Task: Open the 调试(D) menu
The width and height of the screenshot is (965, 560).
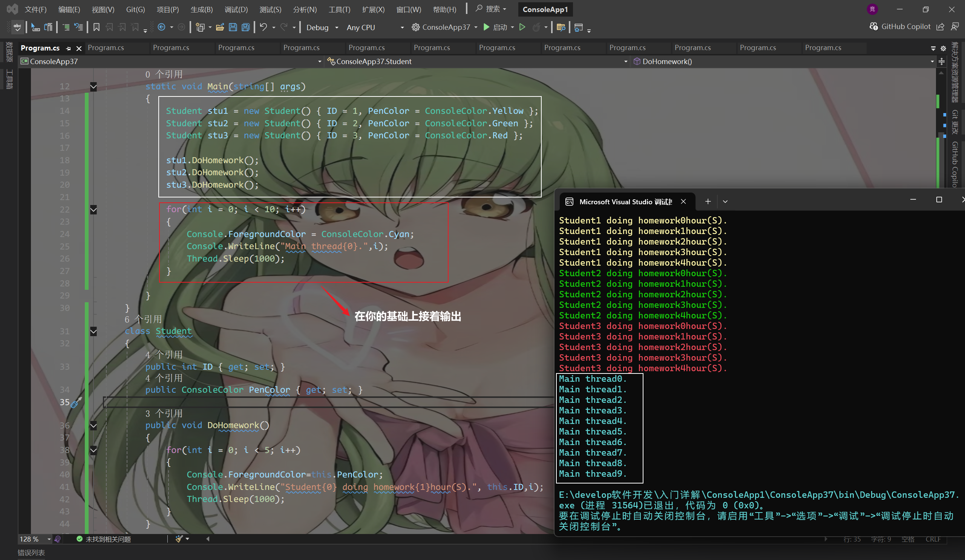Action: point(236,9)
